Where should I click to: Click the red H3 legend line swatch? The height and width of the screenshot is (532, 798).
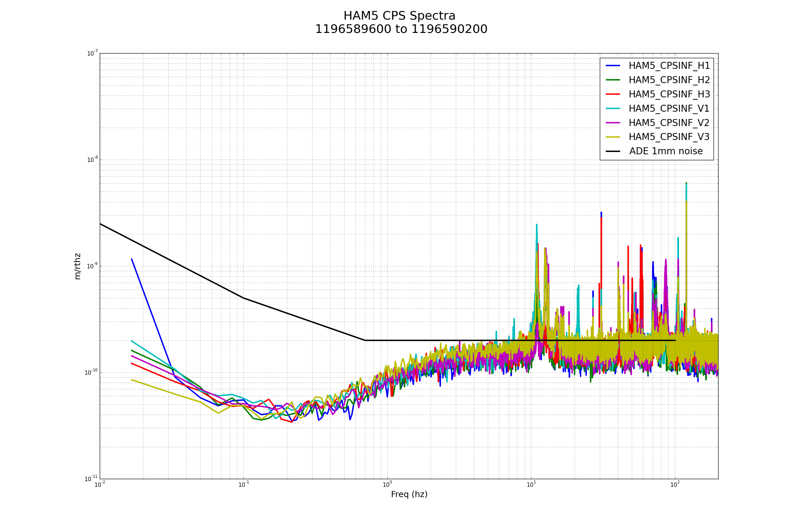pos(613,94)
